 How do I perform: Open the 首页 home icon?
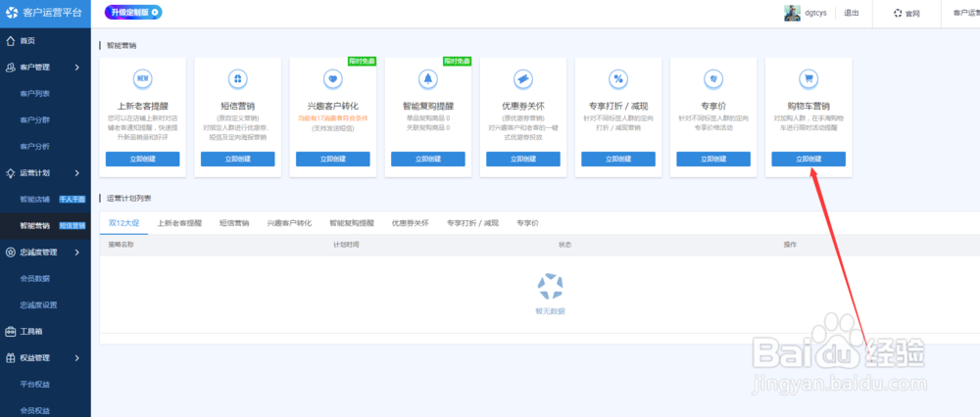click(10, 41)
